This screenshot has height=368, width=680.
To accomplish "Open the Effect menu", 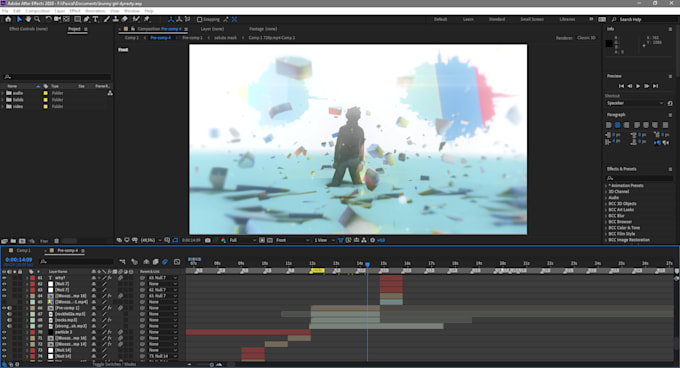I will (75, 11).
